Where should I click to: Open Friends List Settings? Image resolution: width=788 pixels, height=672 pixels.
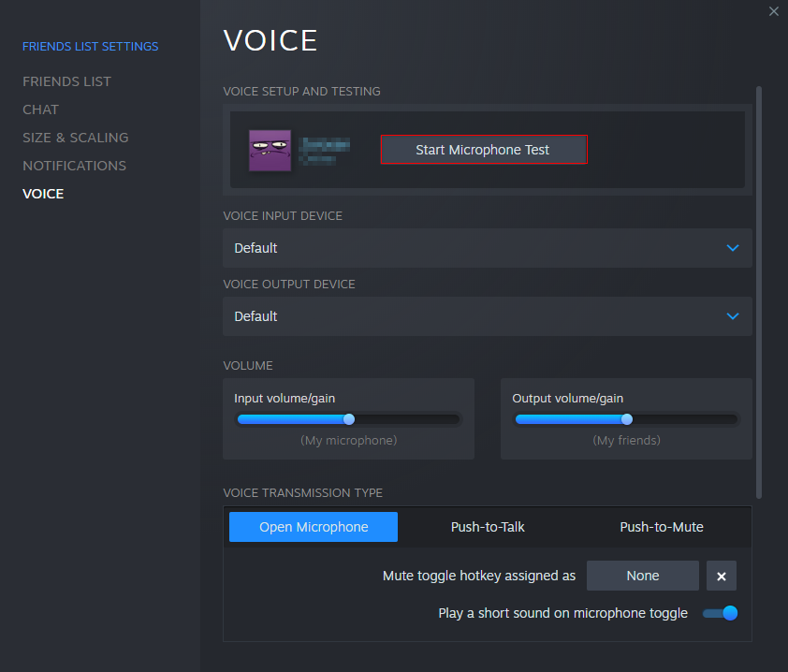[x=90, y=46]
